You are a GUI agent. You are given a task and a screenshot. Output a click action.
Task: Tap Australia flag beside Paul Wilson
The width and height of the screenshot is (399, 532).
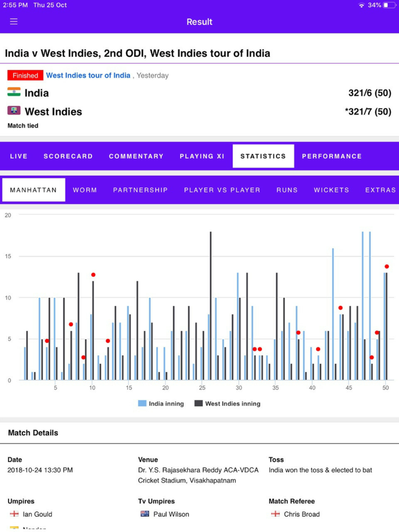(x=145, y=514)
